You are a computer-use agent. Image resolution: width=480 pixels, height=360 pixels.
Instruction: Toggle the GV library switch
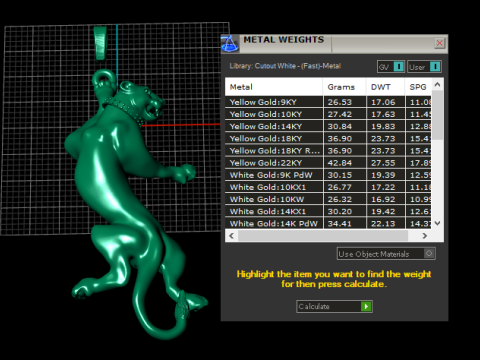391,67
